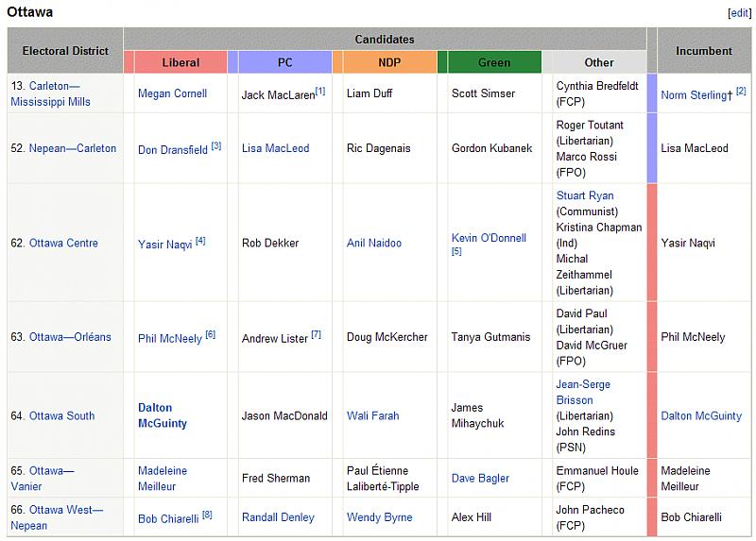Screen dimensions: 756x541
Task: Click the bold Dalton McGuinty Liberal link
Action: coord(162,415)
